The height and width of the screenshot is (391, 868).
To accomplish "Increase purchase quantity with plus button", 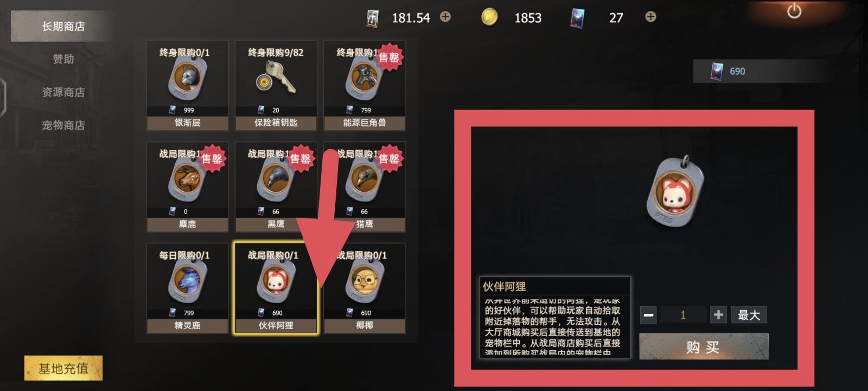I will coord(718,315).
